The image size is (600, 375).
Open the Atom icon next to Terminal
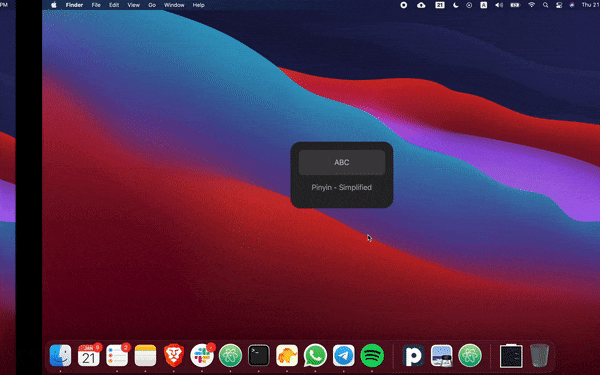tap(230, 355)
